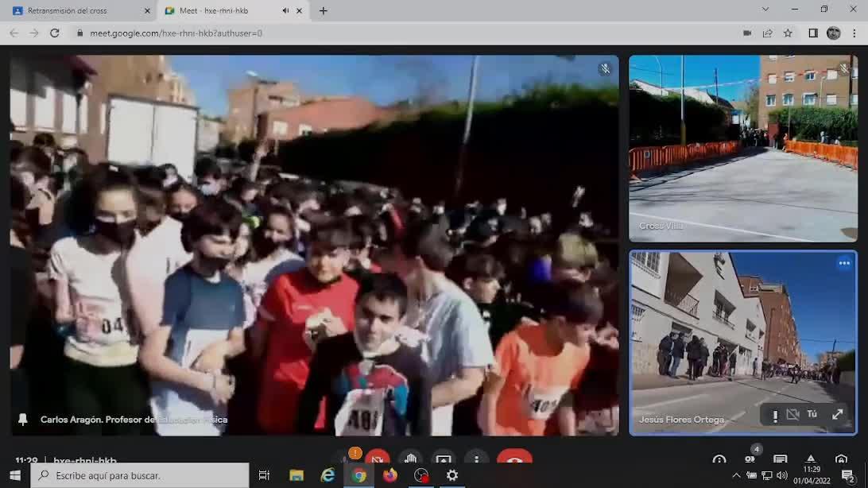Click the orange microphone warning badge
The width and height of the screenshot is (868, 488).
[x=355, y=454]
